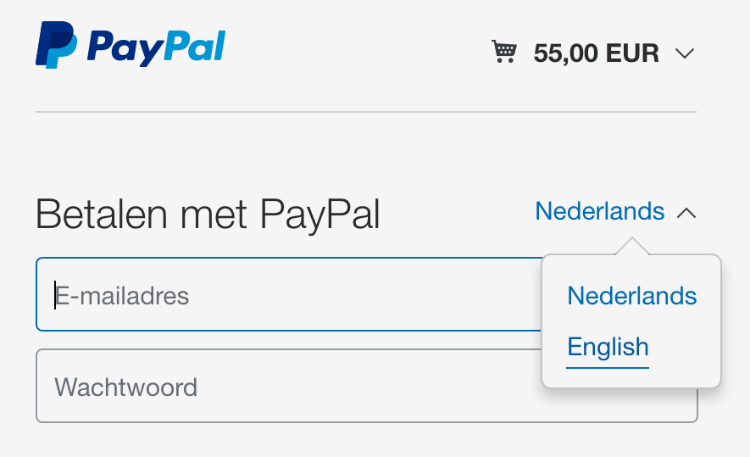This screenshot has width=750, height=457.
Task: Open the shopping cart icon
Action: tap(504, 52)
